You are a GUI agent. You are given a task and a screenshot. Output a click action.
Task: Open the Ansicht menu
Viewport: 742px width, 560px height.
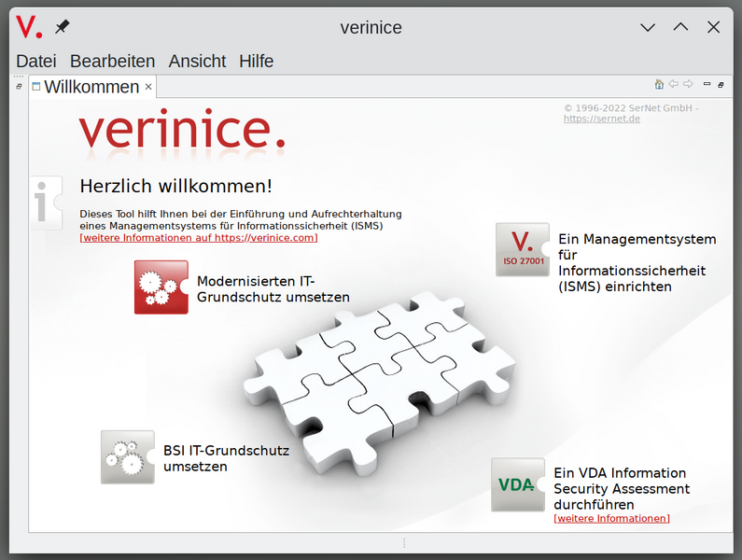point(197,61)
